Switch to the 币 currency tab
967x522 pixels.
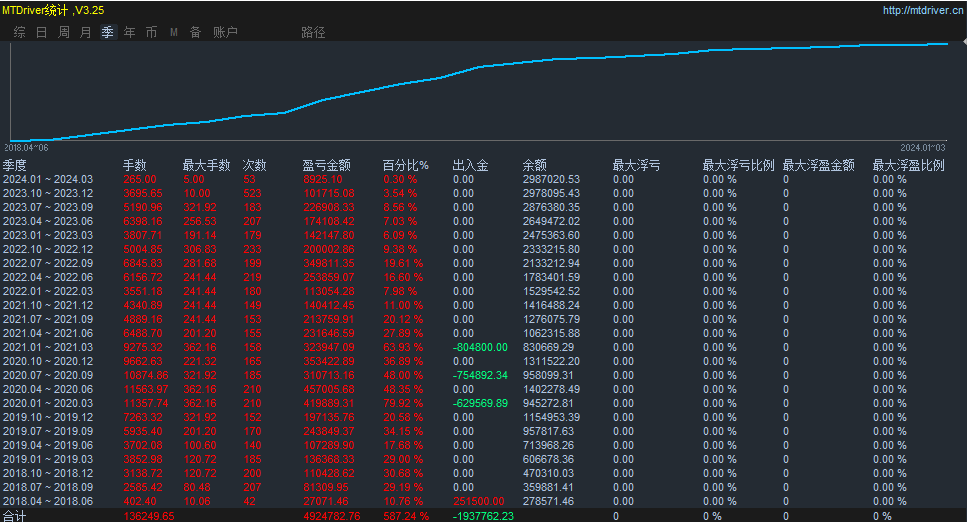pyautogui.click(x=152, y=32)
